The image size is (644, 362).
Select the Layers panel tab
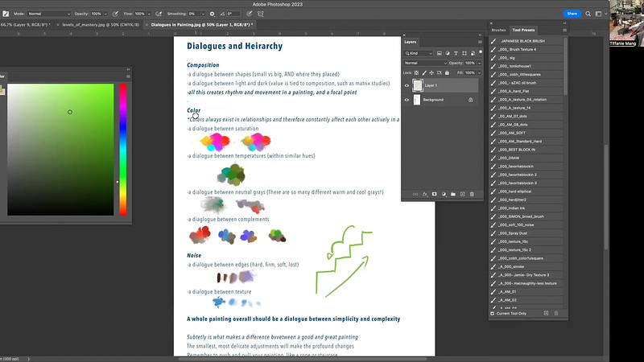click(410, 42)
